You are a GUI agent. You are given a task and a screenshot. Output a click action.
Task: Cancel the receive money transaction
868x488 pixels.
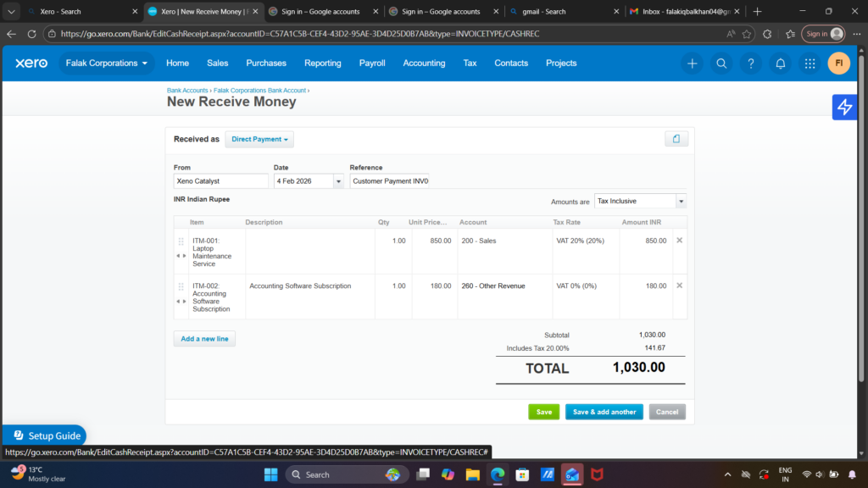(667, 412)
